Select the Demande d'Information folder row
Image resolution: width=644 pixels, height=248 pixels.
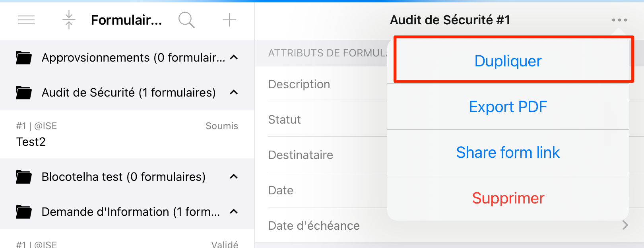(x=127, y=212)
